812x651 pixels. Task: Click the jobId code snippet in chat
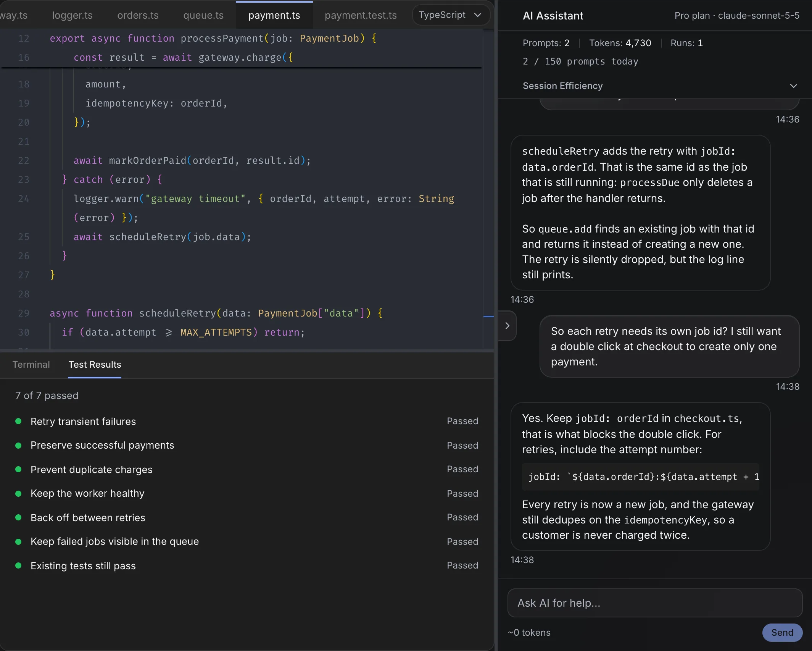[641, 477]
